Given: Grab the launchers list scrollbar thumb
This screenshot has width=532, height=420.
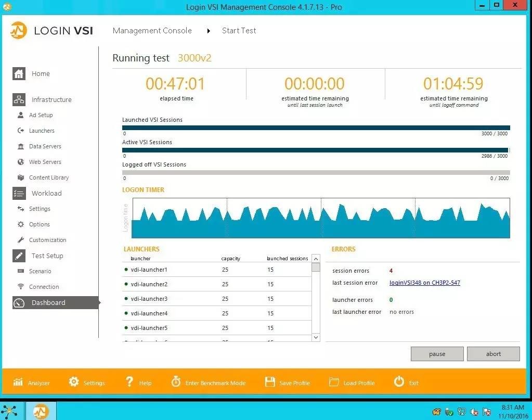Looking at the screenshot, I should pos(316,267).
